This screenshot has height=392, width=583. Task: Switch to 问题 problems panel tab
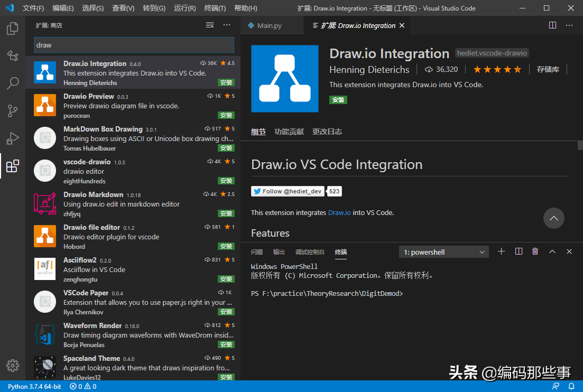[x=256, y=252]
